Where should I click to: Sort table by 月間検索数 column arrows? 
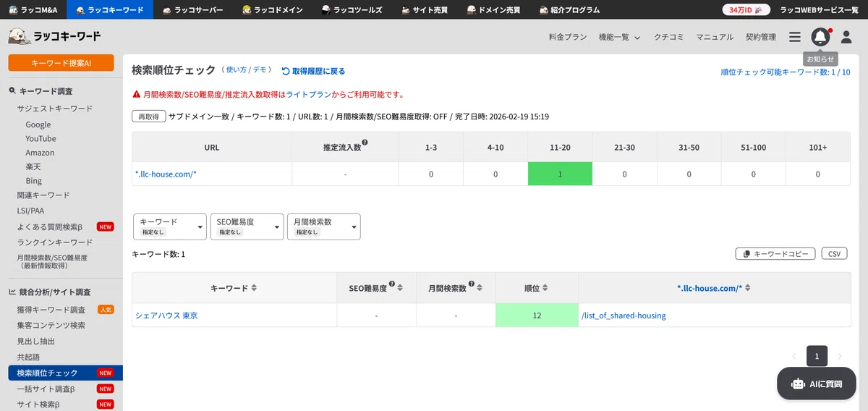tap(481, 288)
